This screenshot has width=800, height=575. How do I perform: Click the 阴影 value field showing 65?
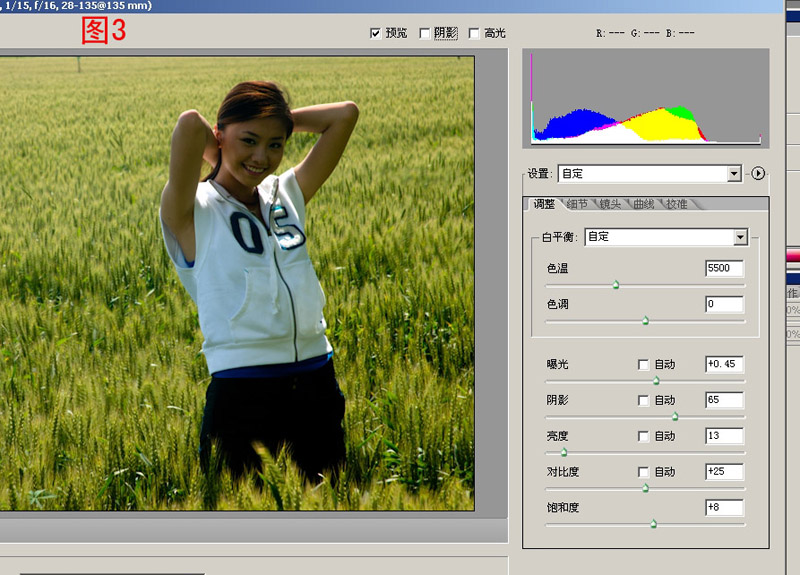(x=724, y=400)
